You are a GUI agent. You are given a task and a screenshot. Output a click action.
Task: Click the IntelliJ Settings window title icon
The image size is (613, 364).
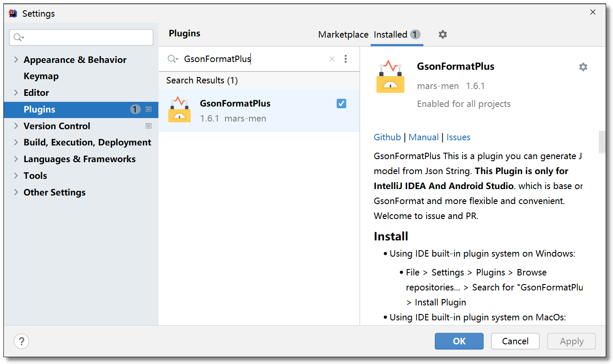13,13
